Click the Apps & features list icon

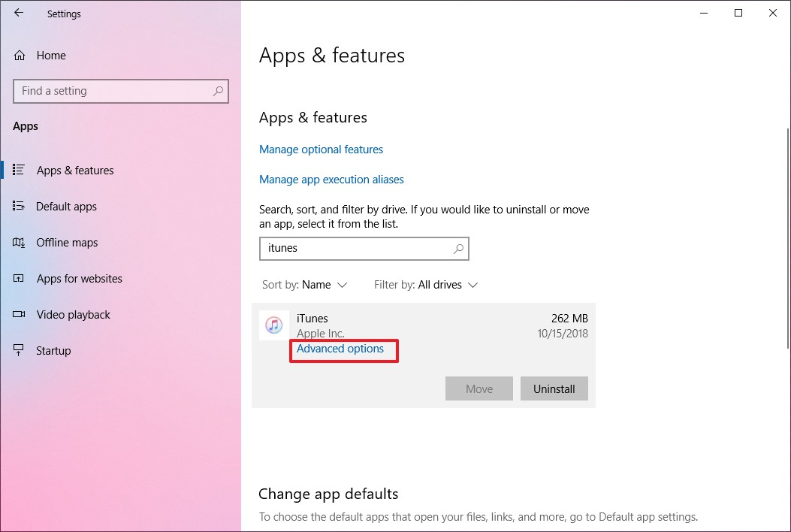pyautogui.click(x=20, y=171)
